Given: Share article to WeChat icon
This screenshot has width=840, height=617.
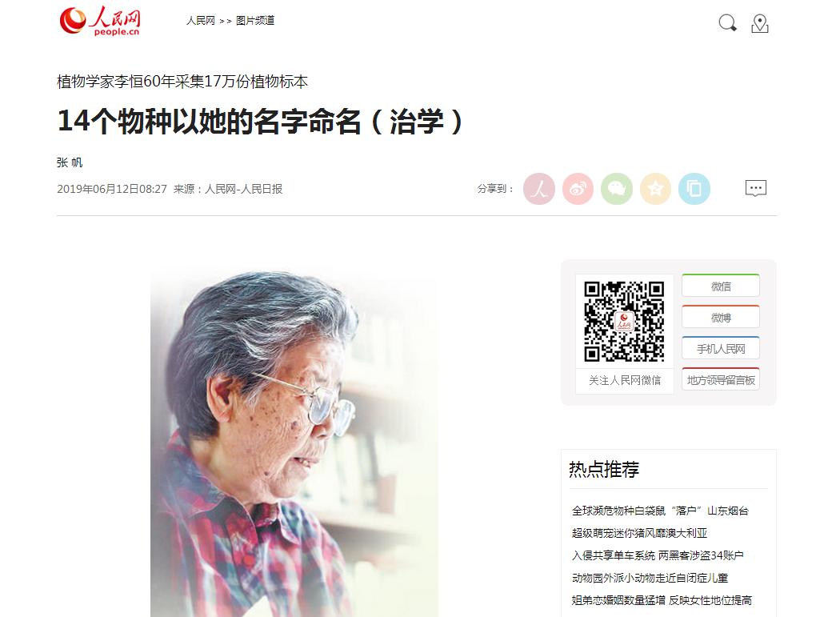Looking at the screenshot, I should 617,189.
